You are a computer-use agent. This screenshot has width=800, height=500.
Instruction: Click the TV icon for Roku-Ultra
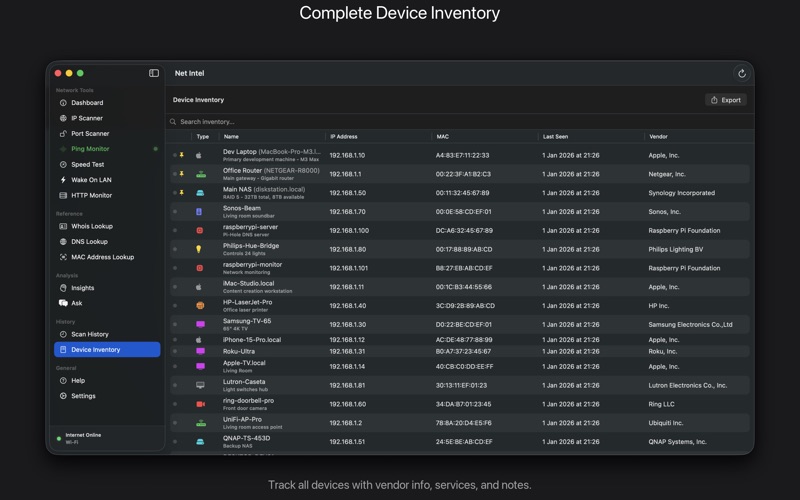pyautogui.click(x=201, y=351)
